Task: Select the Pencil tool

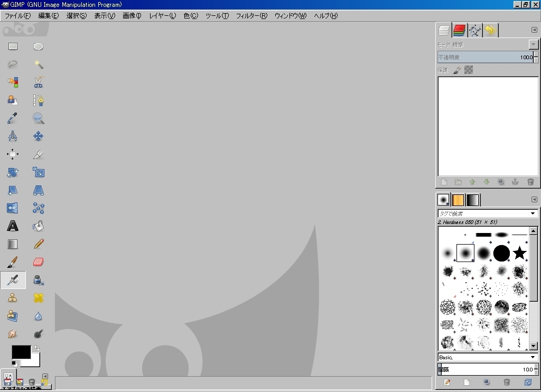Action: point(38,244)
